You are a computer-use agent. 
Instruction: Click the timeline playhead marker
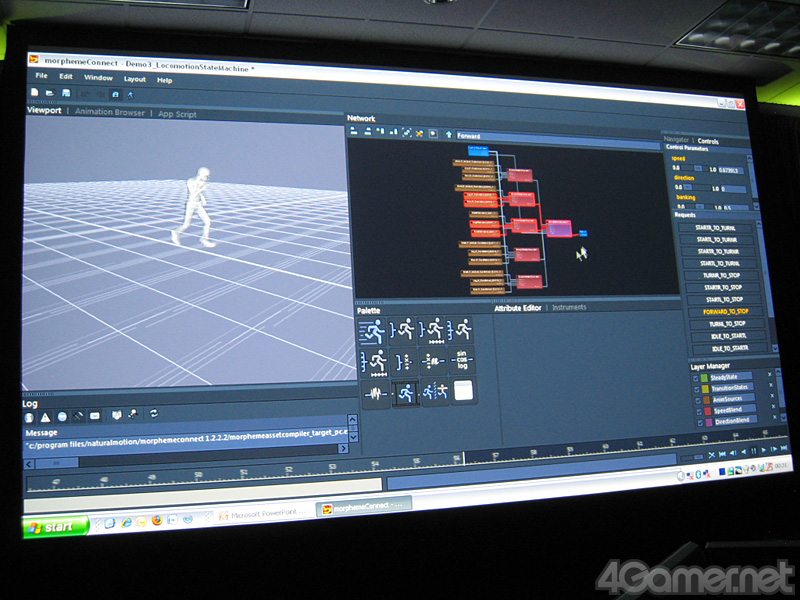tap(464, 458)
